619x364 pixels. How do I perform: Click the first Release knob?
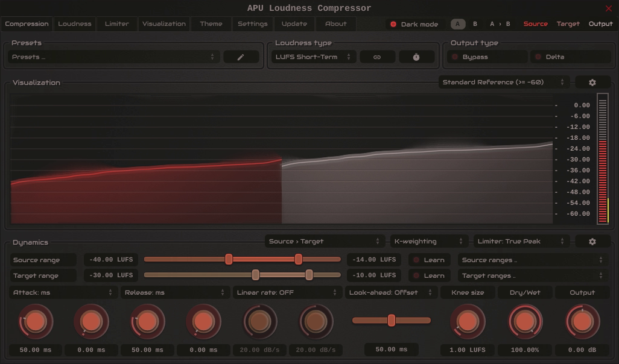click(x=147, y=322)
